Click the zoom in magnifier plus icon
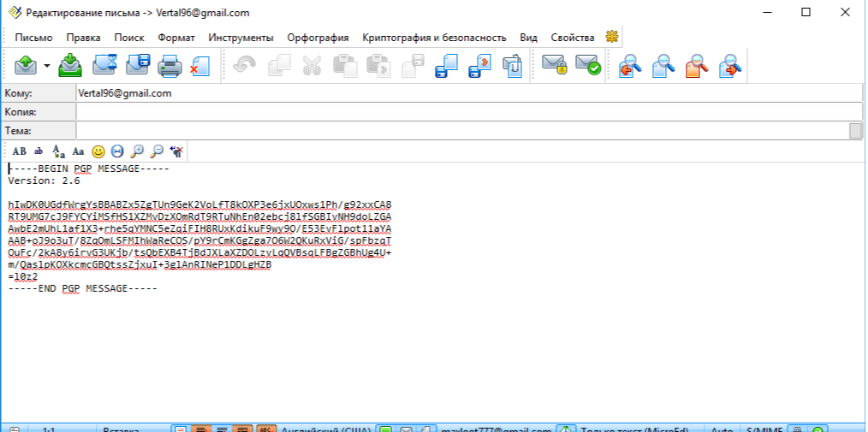Screen dimensions: 868x432 137,151
